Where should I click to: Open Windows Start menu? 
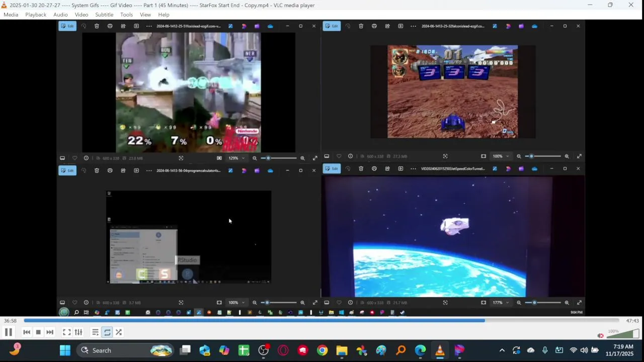coord(65,350)
